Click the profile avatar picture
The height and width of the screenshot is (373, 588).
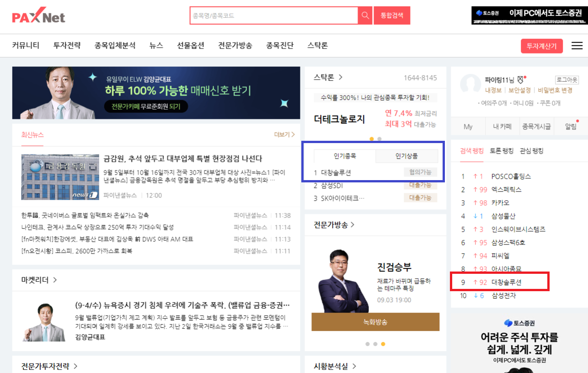point(470,84)
